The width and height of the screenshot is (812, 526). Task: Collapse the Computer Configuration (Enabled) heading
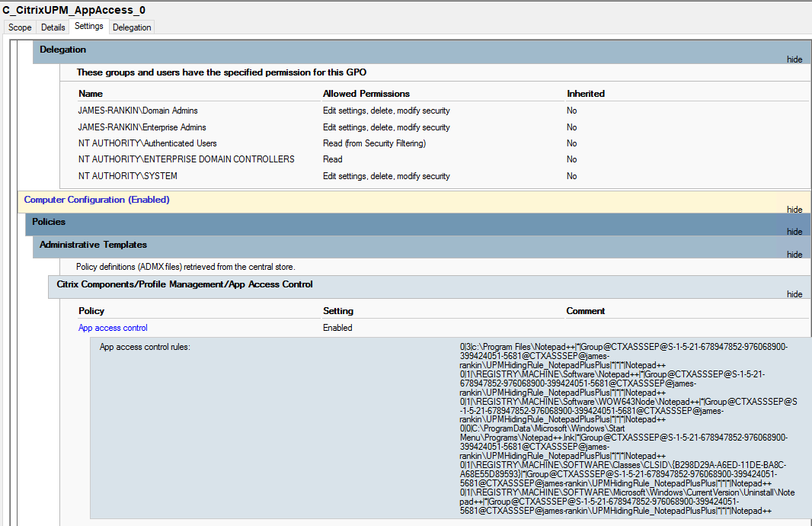[x=97, y=200]
